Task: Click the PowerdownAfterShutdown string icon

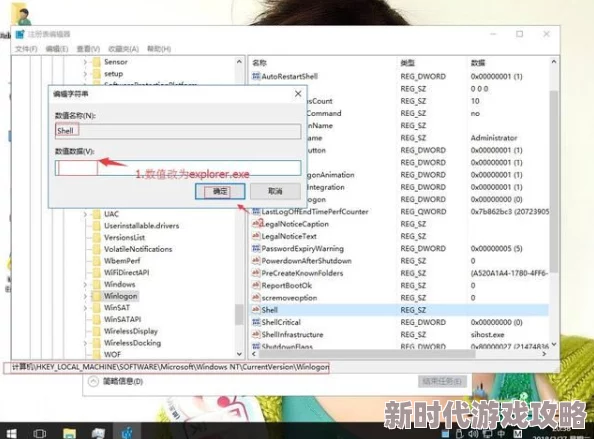Action: coord(256,261)
